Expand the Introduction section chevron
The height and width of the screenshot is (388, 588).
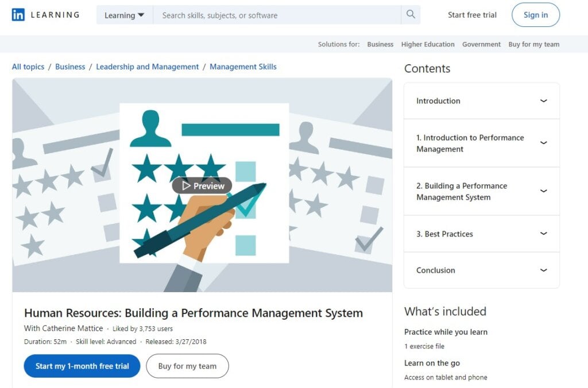(x=543, y=100)
